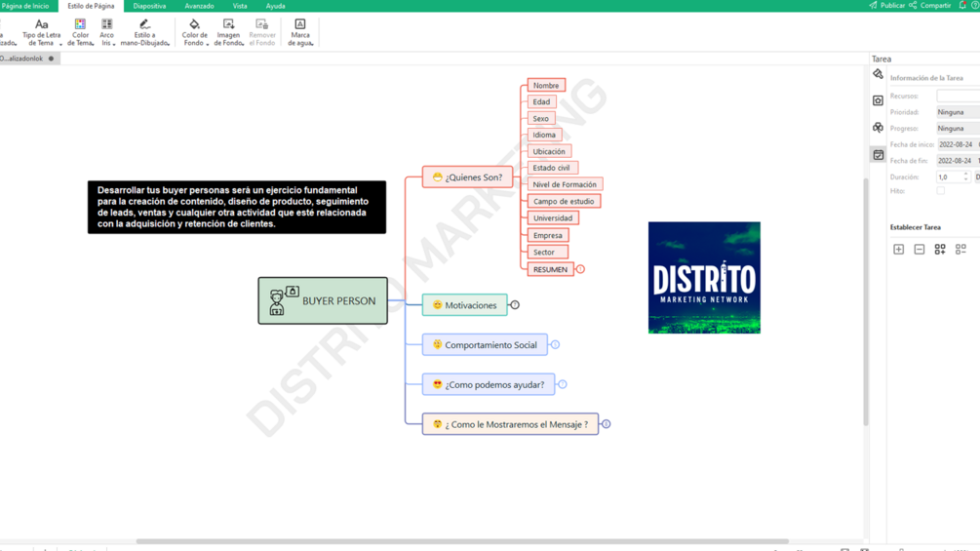Viewport: 980px width, 551px height.
Task: Click the grid plus task icon
Action: (x=940, y=250)
